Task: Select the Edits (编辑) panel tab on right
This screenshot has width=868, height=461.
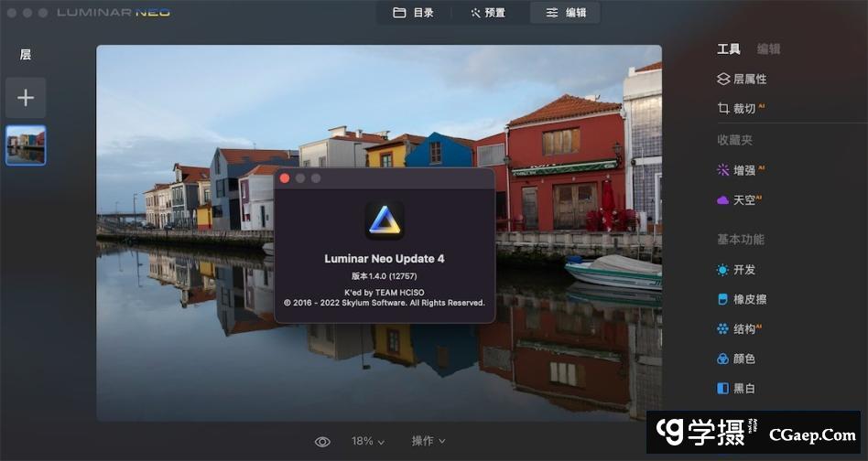Action: pos(769,49)
